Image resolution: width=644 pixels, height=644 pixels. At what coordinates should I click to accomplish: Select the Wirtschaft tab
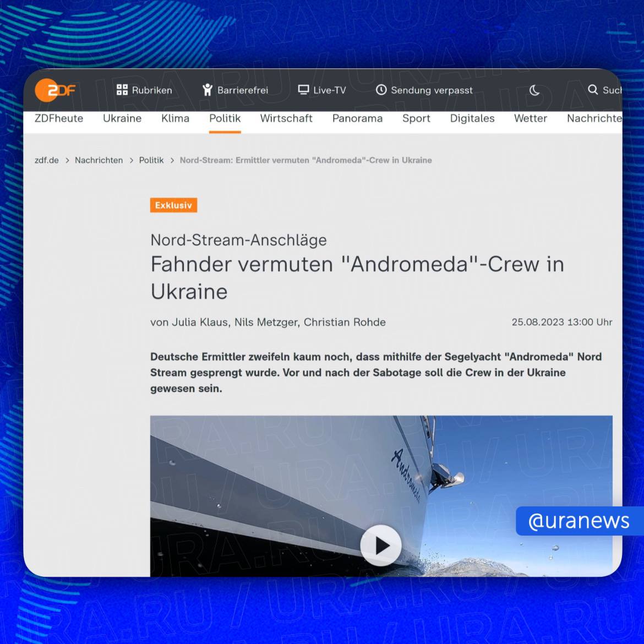286,119
